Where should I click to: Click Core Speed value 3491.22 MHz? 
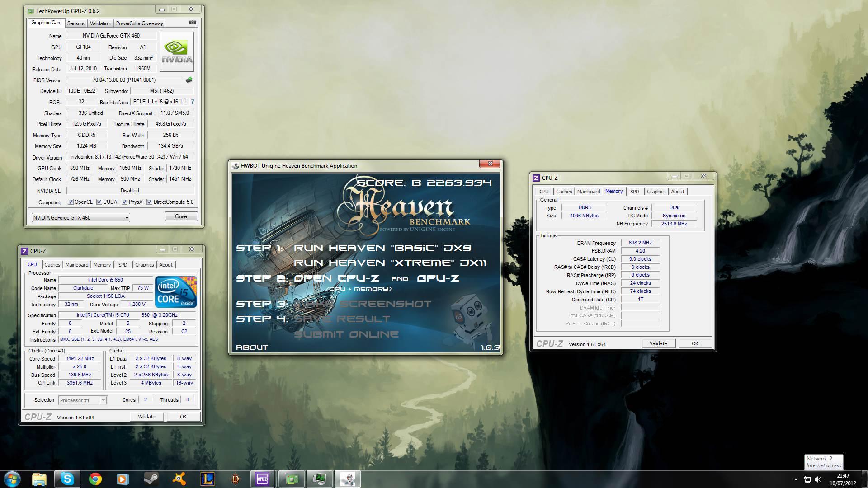click(x=80, y=358)
